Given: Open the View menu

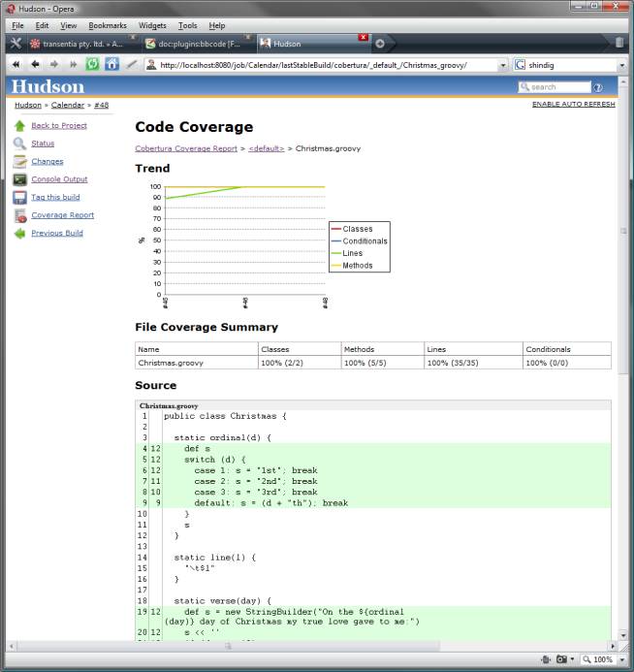Looking at the screenshot, I should tap(68, 26).
